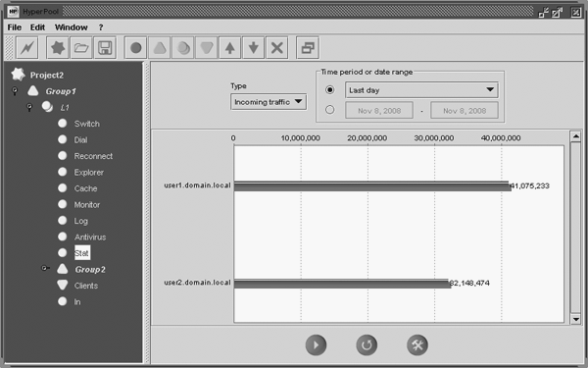The image size is (588, 368).
Task: Save project with floppy disk icon
Action: 105,48
